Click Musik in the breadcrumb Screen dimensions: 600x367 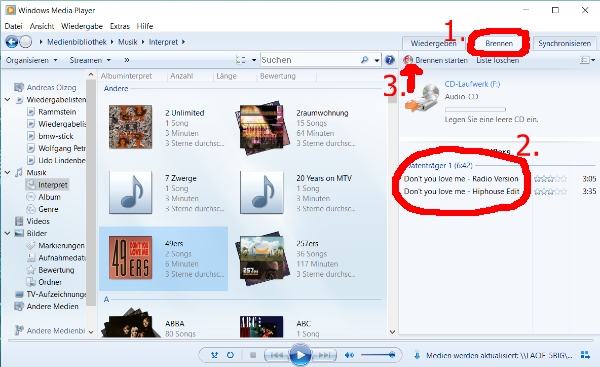tap(127, 42)
